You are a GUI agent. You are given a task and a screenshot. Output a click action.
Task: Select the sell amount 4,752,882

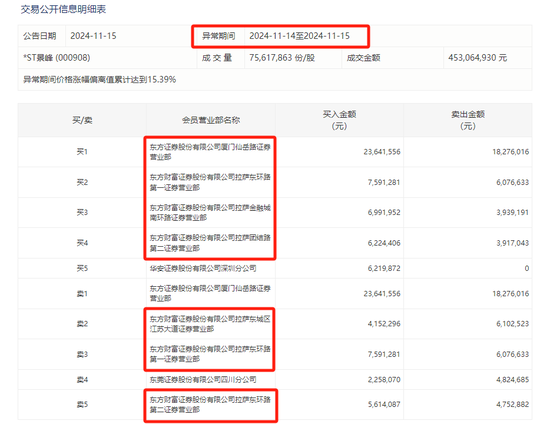(x=512, y=405)
